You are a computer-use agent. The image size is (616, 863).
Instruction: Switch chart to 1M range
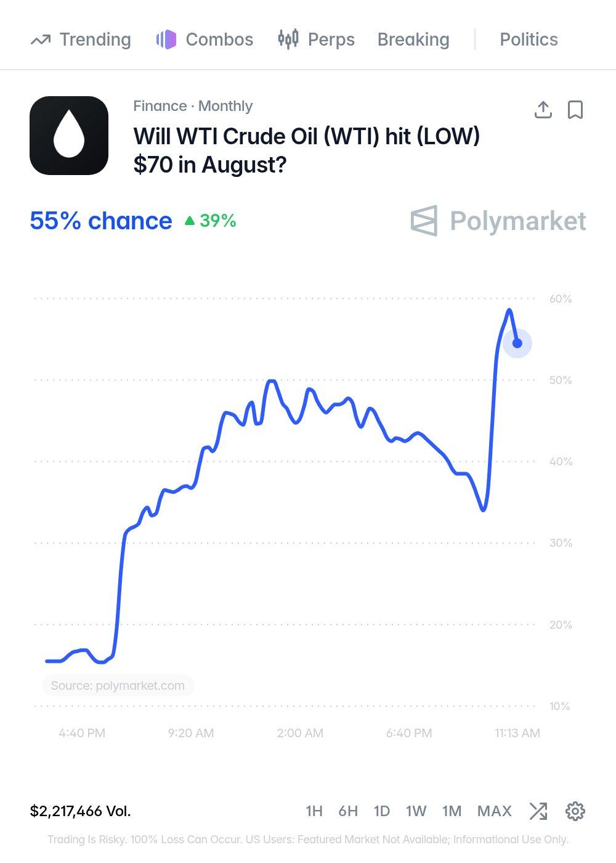tap(452, 811)
